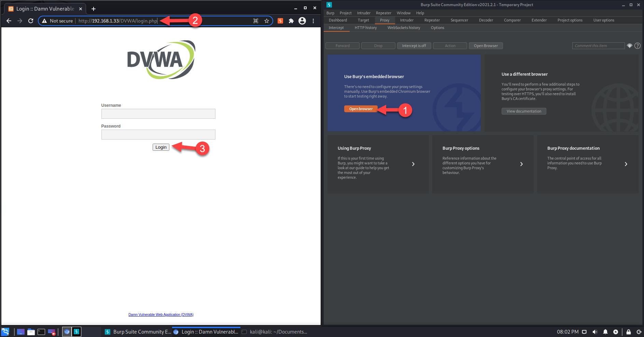Go back in the browser window
The image size is (644, 337).
[x=9, y=21]
